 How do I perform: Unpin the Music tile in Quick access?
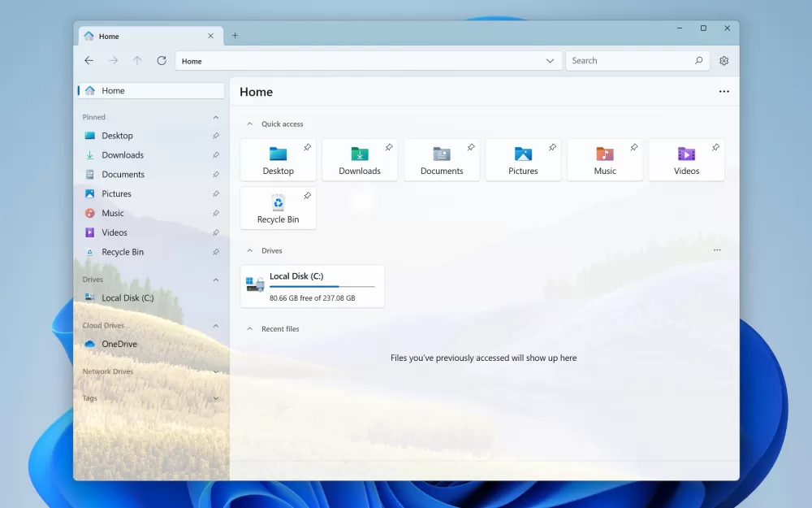(x=634, y=147)
